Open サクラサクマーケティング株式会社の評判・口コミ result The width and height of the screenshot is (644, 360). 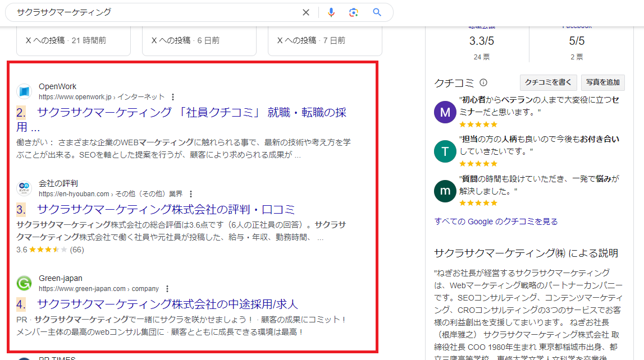coord(166,210)
